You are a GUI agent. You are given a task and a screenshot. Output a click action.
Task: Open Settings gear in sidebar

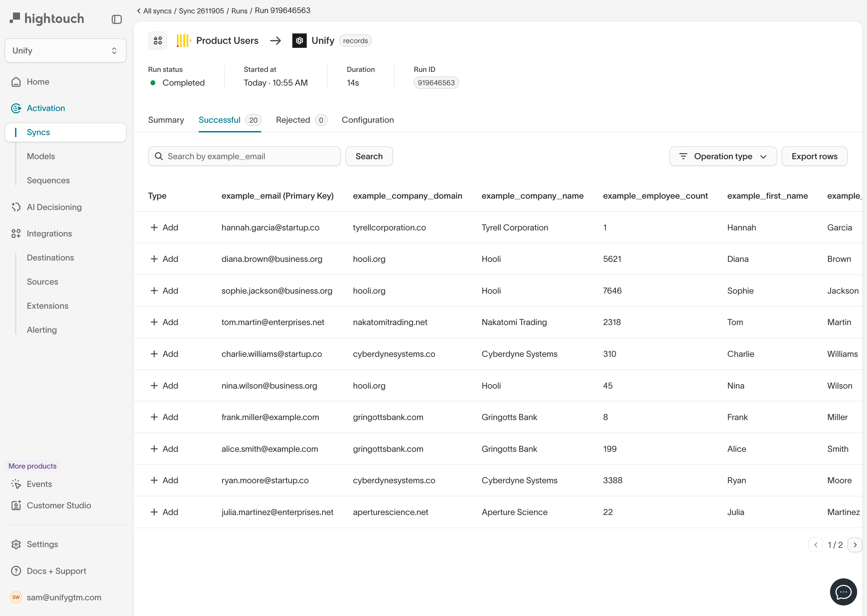point(16,544)
